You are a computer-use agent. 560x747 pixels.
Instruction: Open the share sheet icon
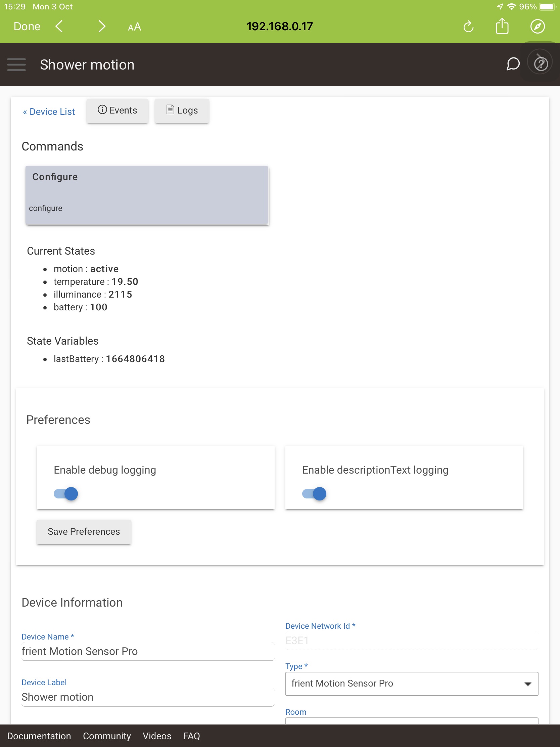502,26
